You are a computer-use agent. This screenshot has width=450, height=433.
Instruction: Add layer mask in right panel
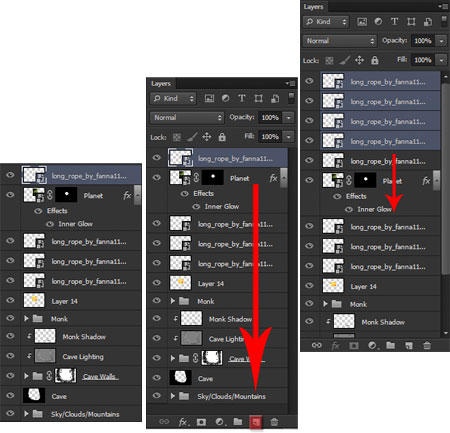click(354, 346)
